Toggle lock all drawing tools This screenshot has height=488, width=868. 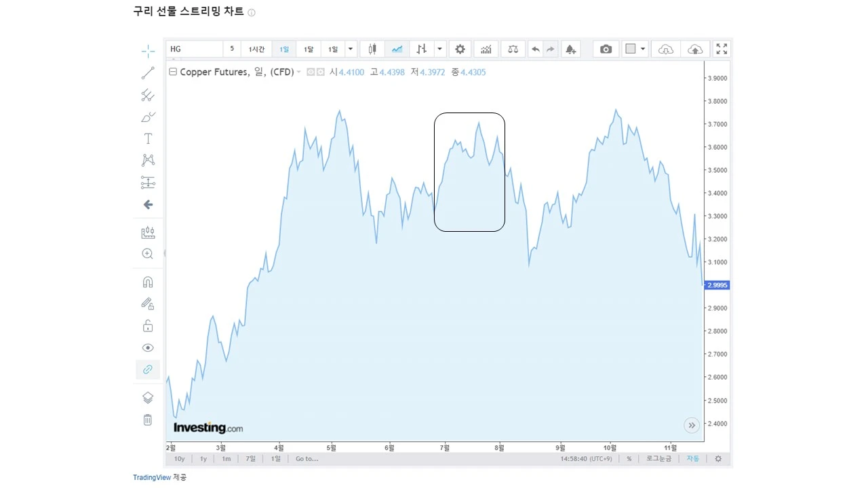coord(148,326)
